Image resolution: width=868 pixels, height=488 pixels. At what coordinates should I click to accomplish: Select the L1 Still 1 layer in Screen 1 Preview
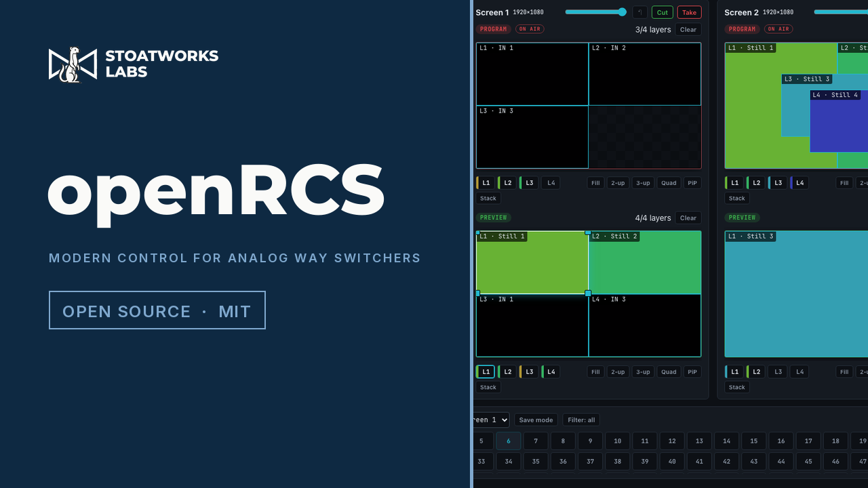532,263
